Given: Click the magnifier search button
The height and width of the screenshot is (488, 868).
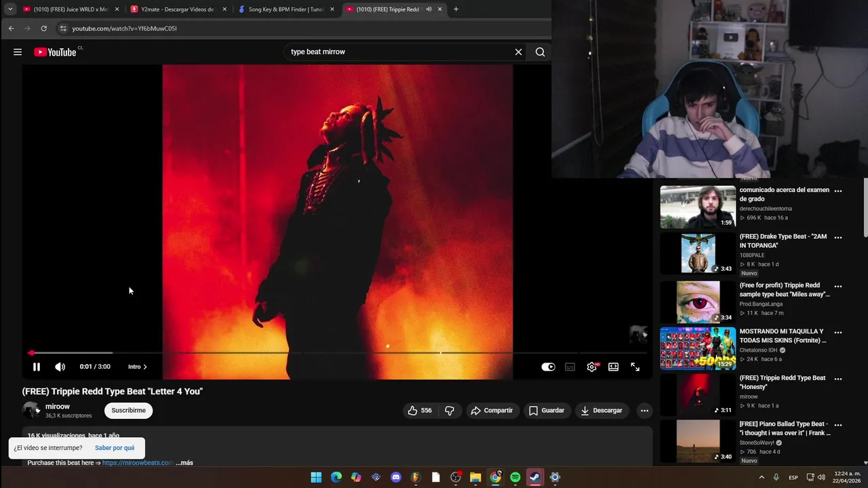Looking at the screenshot, I should 540,52.
